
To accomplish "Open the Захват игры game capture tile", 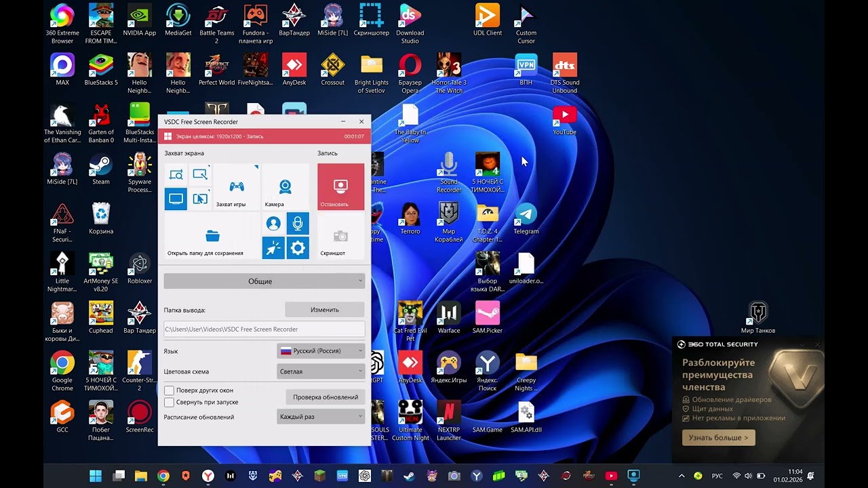I will click(x=237, y=187).
